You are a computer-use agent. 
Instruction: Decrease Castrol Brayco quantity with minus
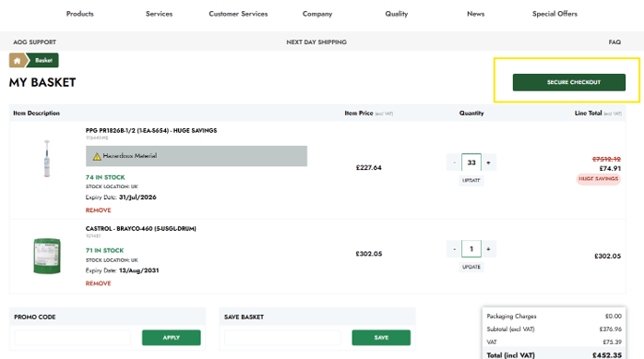[x=454, y=249]
